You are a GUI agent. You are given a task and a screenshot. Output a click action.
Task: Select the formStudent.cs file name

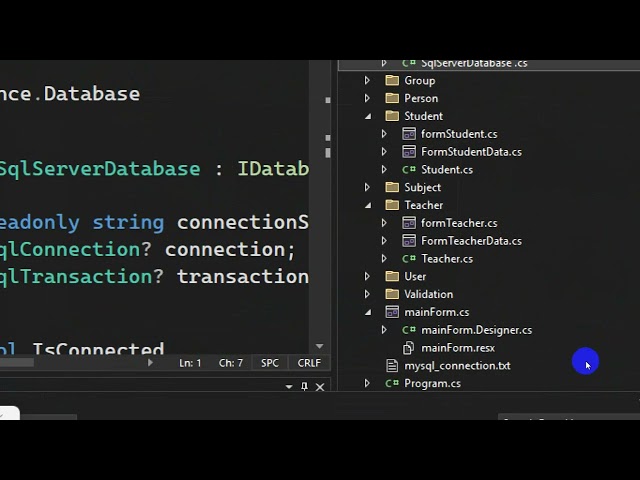459,134
